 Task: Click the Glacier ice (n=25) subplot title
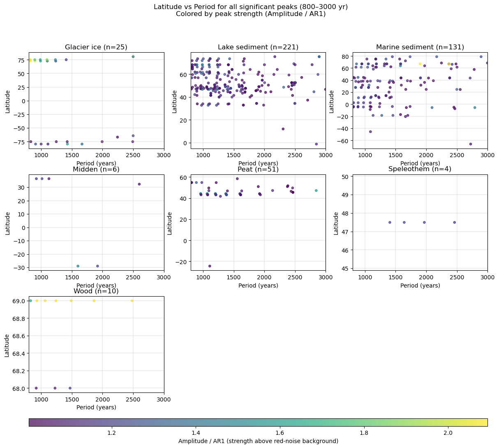click(96, 47)
